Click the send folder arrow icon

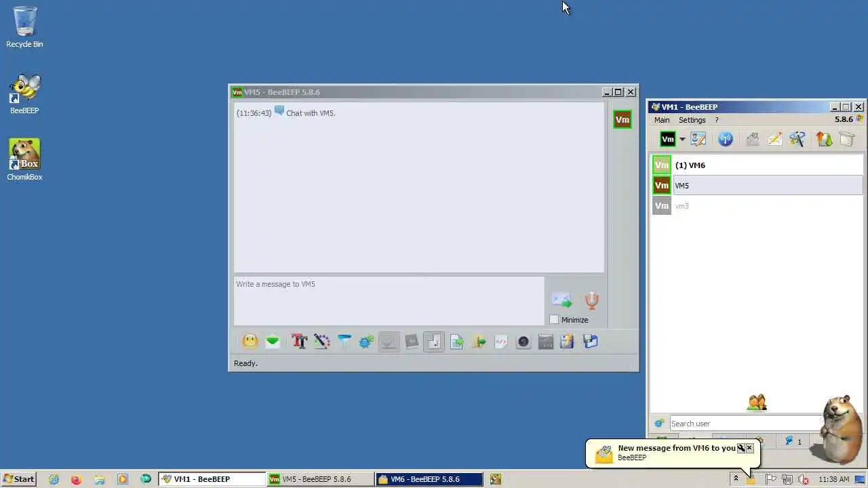(479, 342)
